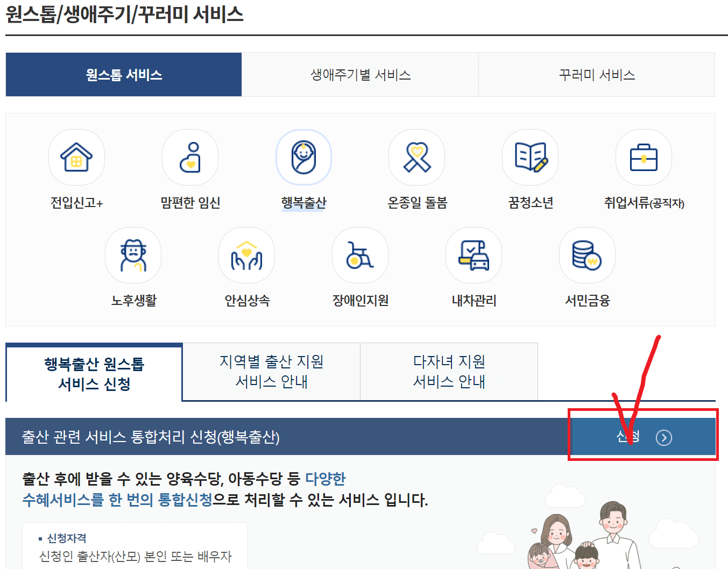Open the 서민금융 coins icon

click(587, 255)
